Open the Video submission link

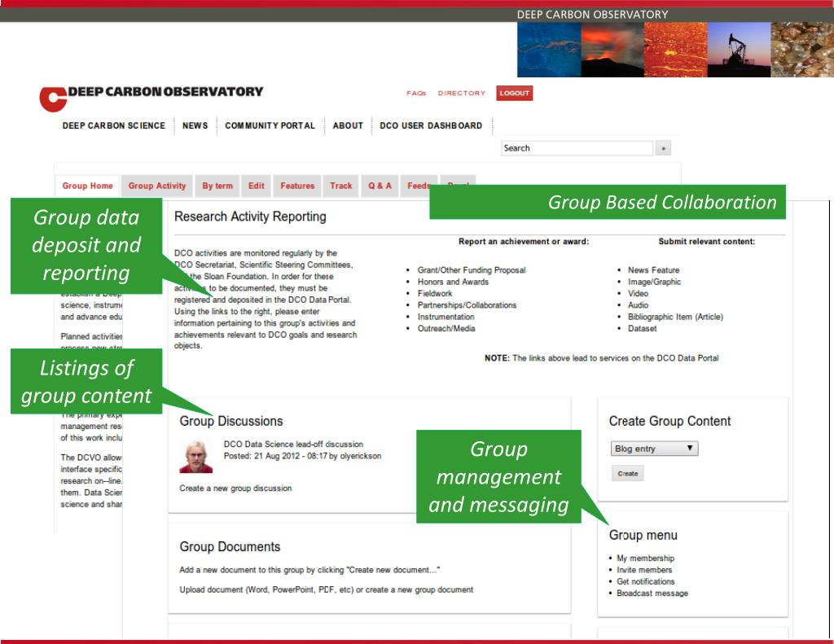pyautogui.click(x=639, y=294)
